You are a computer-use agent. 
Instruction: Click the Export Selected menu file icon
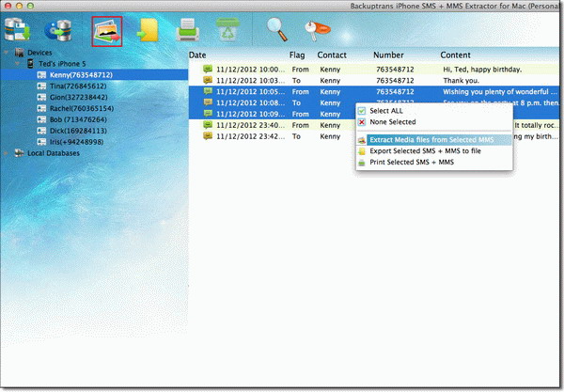coord(362,151)
